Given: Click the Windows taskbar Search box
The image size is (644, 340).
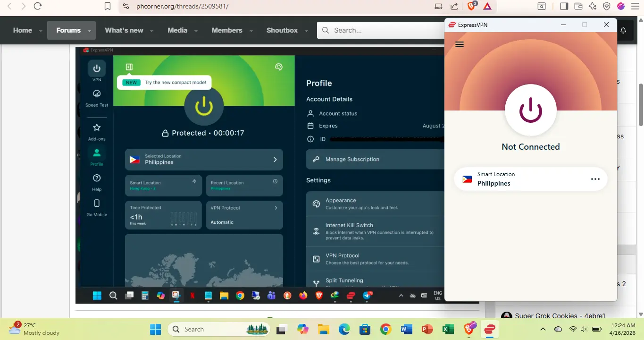Looking at the screenshot, I should coord(218,329).
